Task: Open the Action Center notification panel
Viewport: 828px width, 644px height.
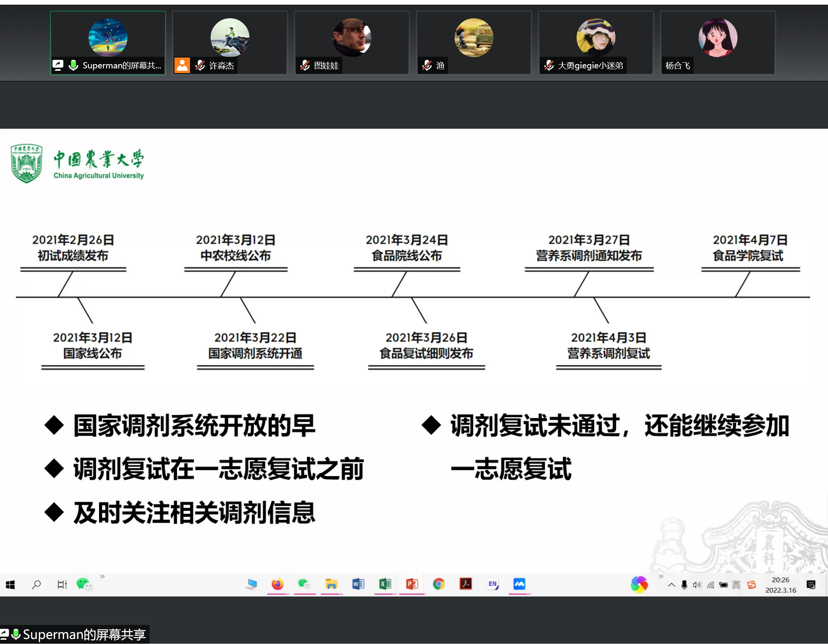Action: [811, 585]
